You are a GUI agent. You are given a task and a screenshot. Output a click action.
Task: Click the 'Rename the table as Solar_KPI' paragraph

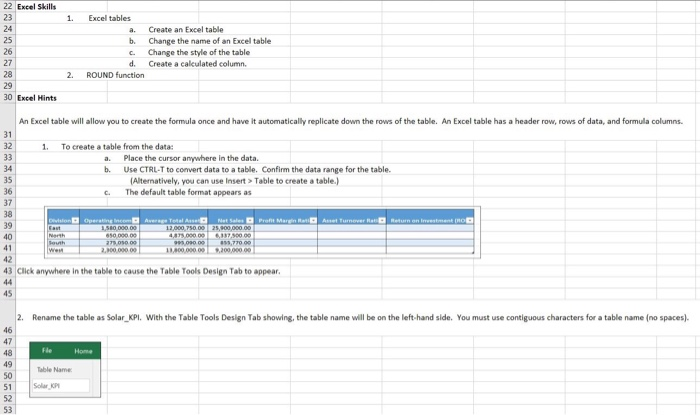(x=353, y=318)
